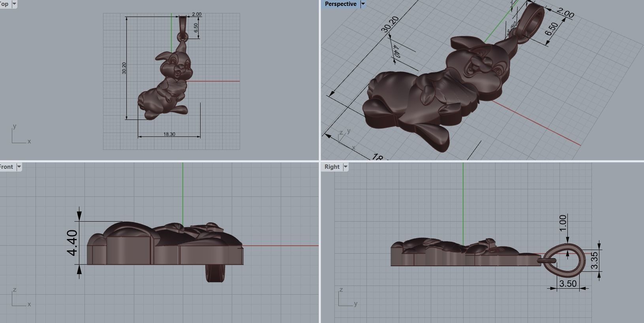Click the 30.20 dimension in Perspective view
This screenshot has height=323, width=644.
point(390,24)
